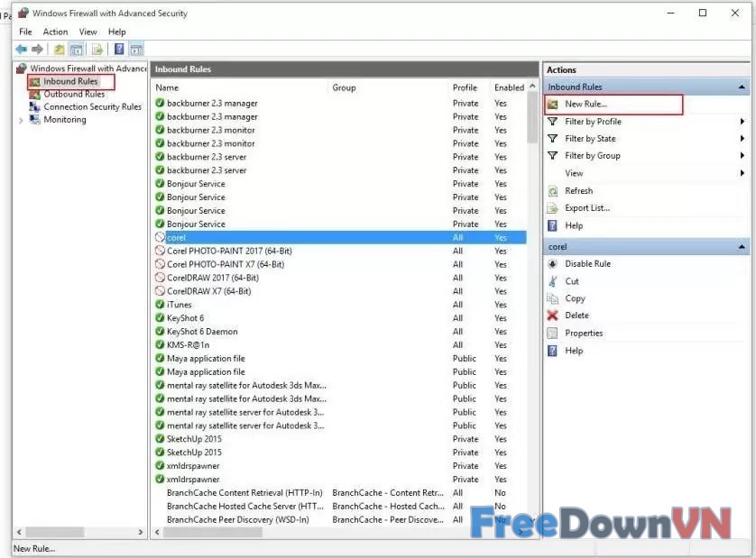The image size is (756, 558).
Task: Open the View menu in menu bar
Action: tap(88, 32)
